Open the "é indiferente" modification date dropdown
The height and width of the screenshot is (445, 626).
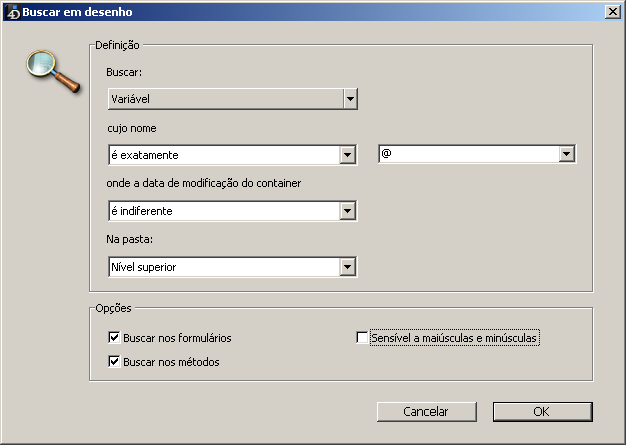[224, 211]
